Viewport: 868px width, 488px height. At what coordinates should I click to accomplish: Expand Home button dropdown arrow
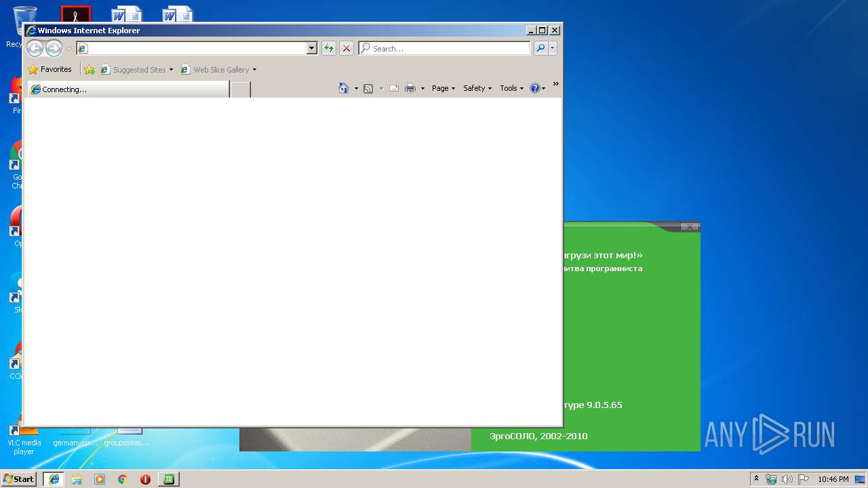356,88
